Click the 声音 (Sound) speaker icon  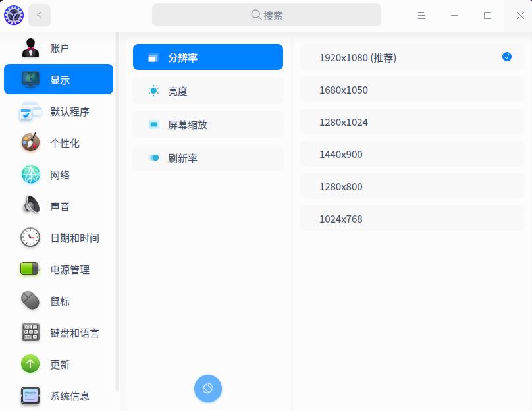[30, 206]
